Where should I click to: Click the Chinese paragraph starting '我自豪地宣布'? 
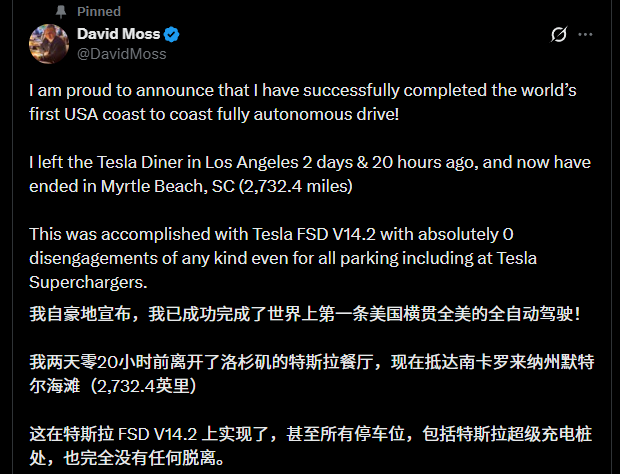300,313
